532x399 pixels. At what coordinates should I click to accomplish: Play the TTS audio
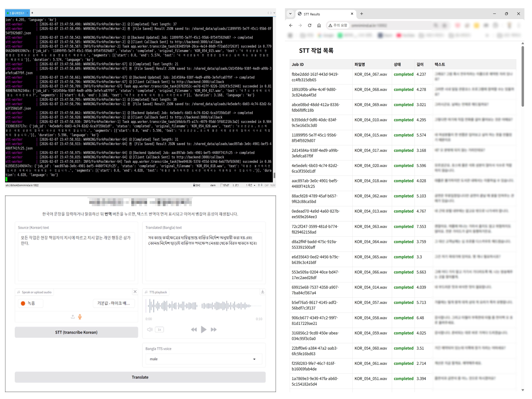click(x=203, y=329)
